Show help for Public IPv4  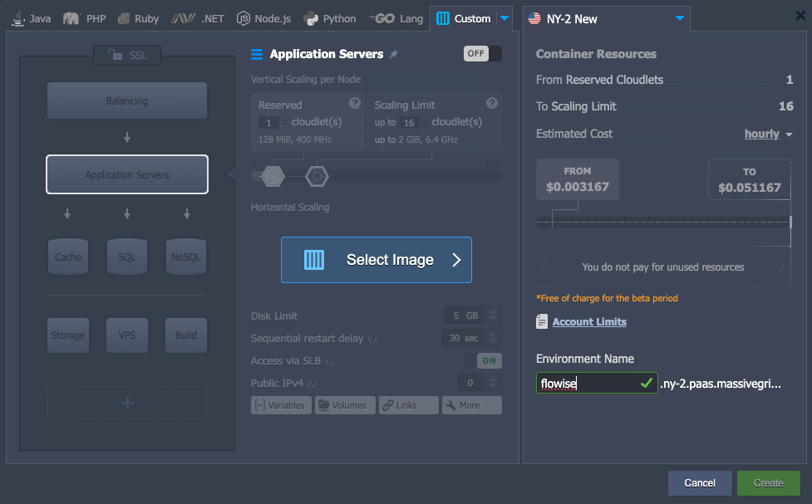[312, 384]
